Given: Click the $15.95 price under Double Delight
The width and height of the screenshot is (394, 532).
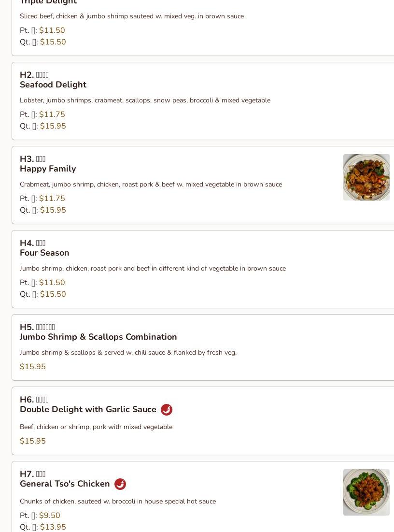Looking at the screenshot, I should coord(33,441).
